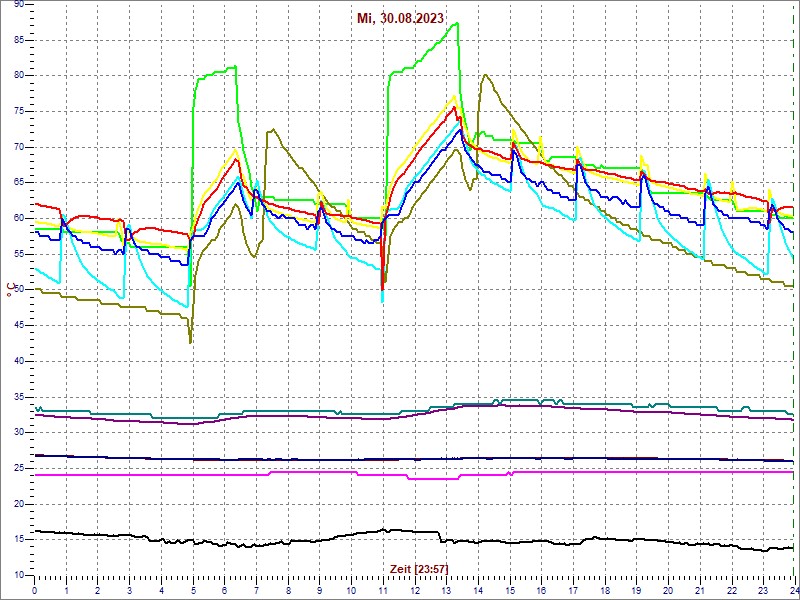Click hour 18 on the time axis
The width and height of the screenshot is (800, 600).
pos(604,588)
